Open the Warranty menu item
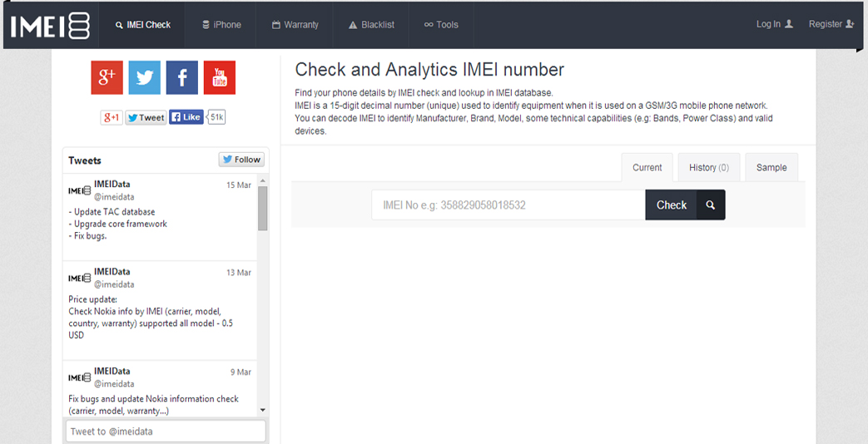 click(295, 25)
